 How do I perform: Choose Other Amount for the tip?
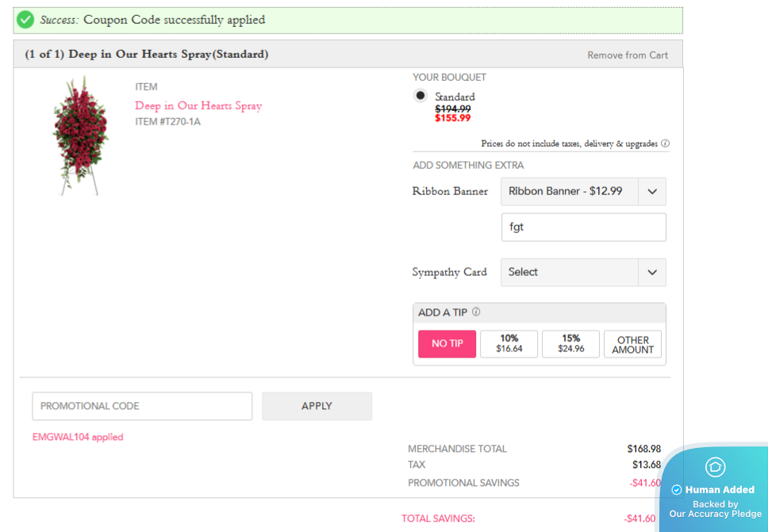[x=632, y=344]
